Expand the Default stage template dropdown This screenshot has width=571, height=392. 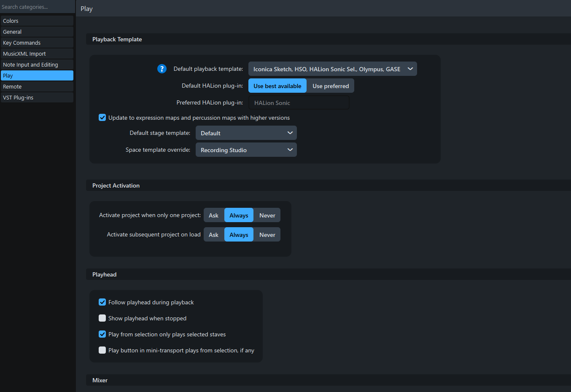click(246, 133)
